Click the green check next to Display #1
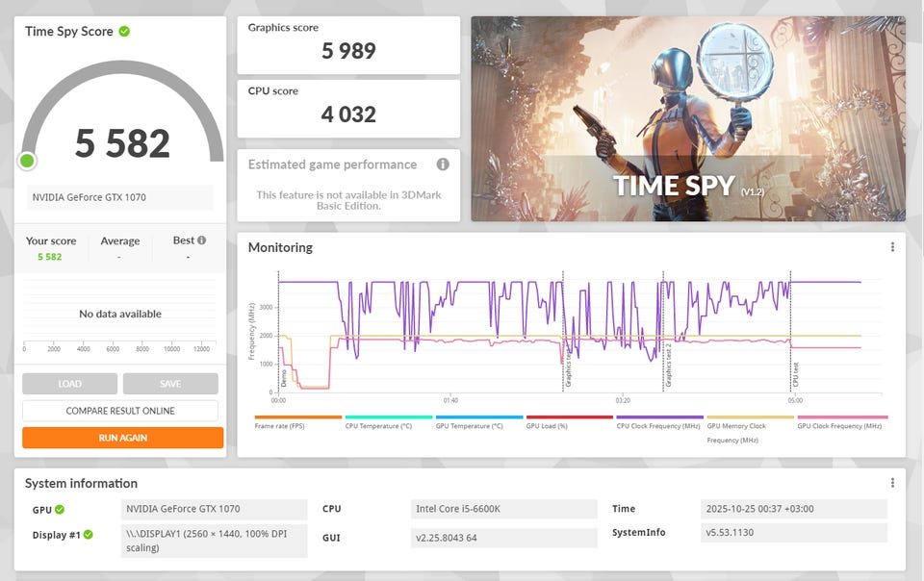924x581 pixels. (x=88, y=535)
